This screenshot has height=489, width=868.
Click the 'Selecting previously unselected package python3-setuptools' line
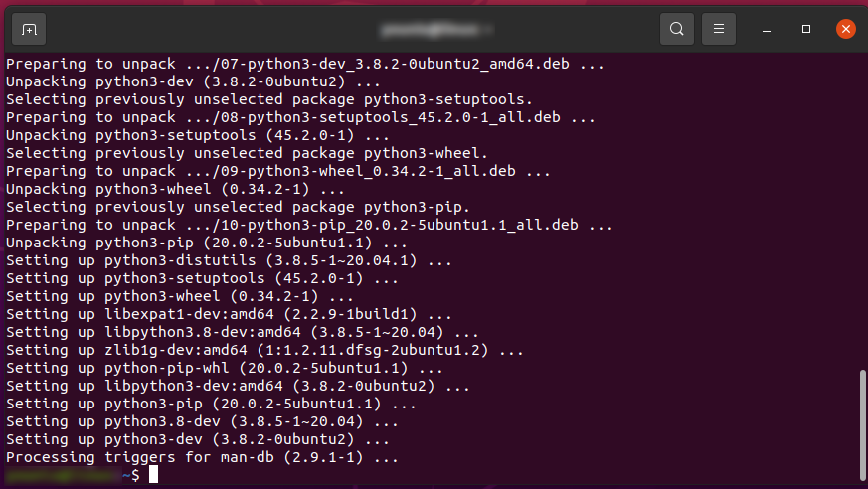coord(269,99)
